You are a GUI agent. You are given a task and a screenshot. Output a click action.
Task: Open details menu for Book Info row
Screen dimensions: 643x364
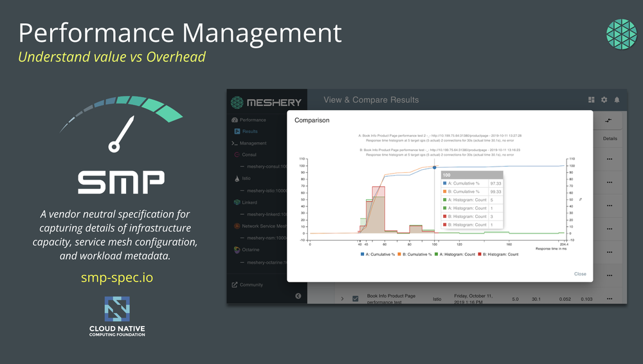click(610, 299)
